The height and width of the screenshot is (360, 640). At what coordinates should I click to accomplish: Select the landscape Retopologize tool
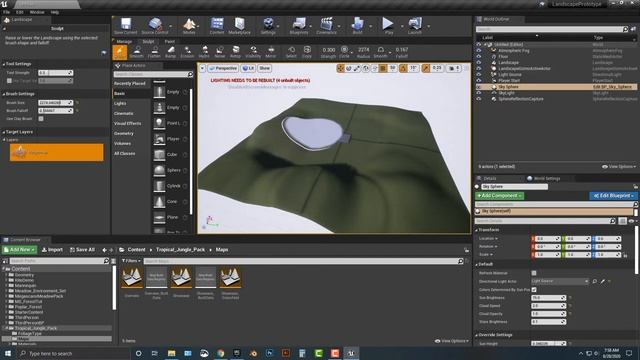(x=236, y=52)
